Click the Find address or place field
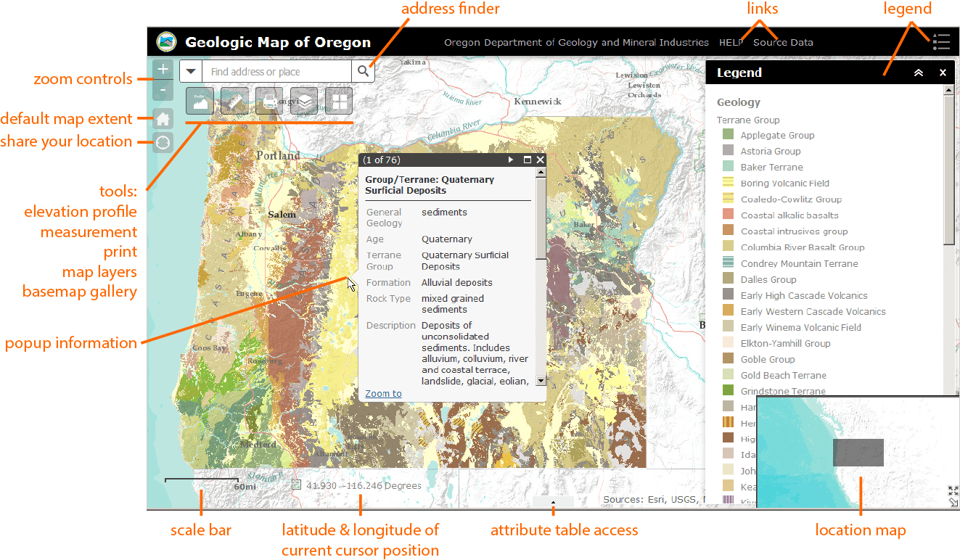 click(x=276, y=72)
